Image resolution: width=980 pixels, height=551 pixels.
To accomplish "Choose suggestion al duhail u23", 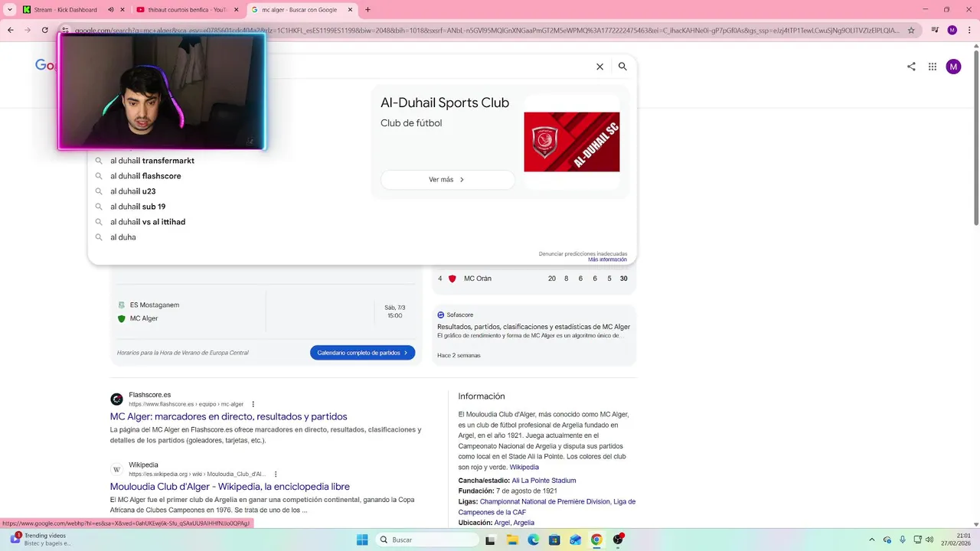I will [133, 191].
